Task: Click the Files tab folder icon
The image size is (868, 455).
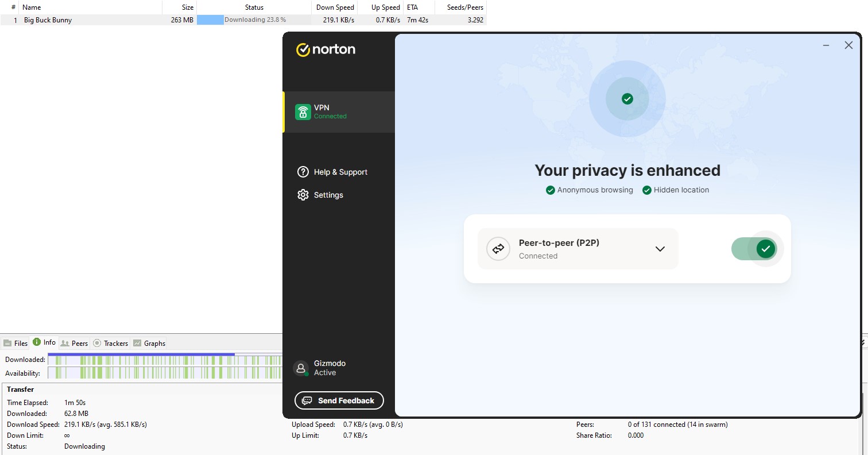Action: 7,342
